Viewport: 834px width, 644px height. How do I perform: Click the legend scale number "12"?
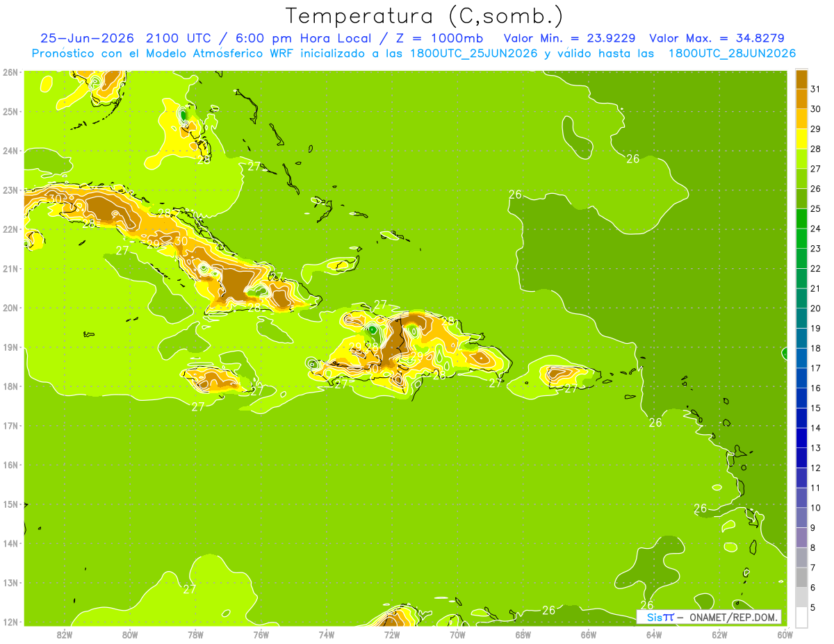(x=816, y=468)
